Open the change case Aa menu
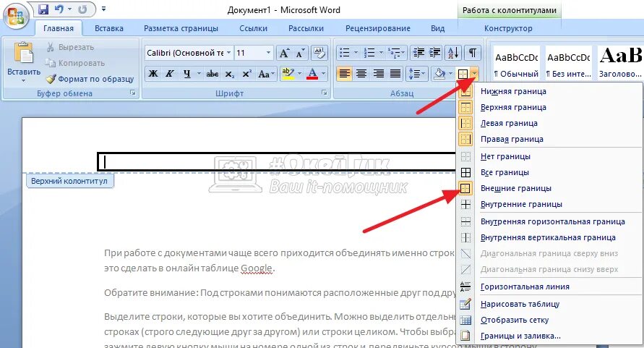Screen dimensions: 644x348 point(266,74)
